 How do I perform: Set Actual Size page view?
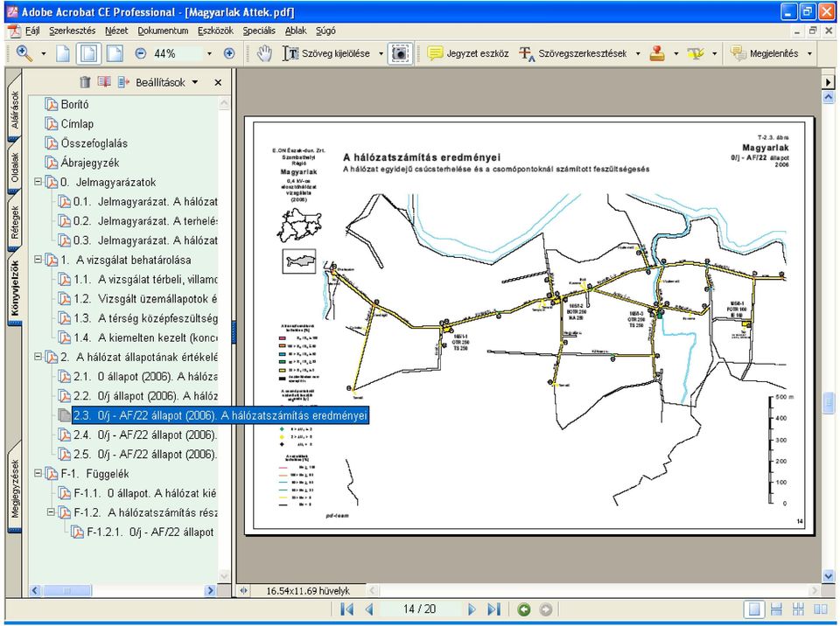coord(63,53)
